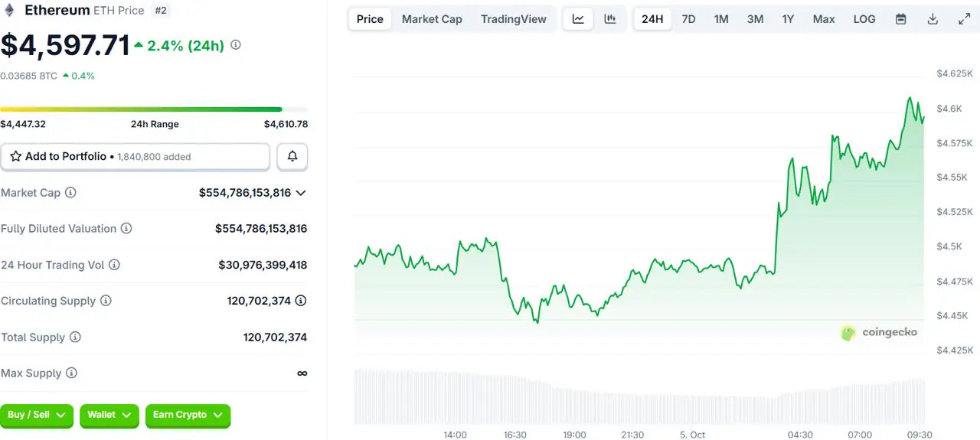Switch to candlestick chart icon

pos(610,19)
